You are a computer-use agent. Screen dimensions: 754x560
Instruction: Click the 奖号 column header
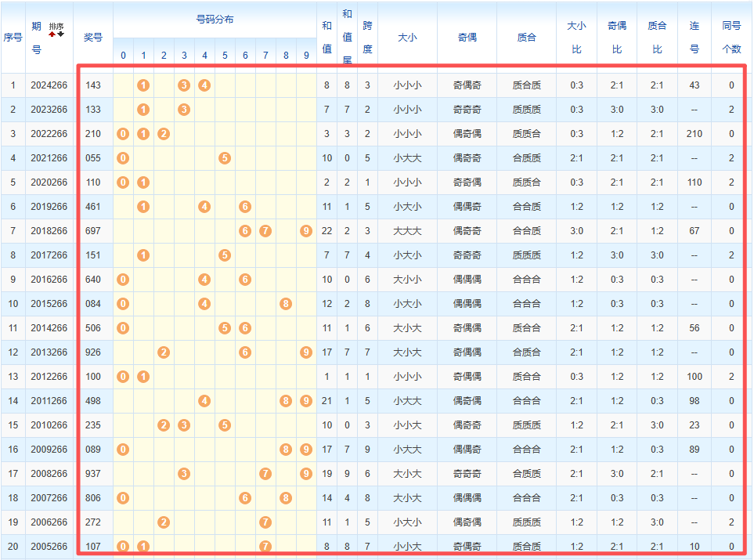click(93, 37)
